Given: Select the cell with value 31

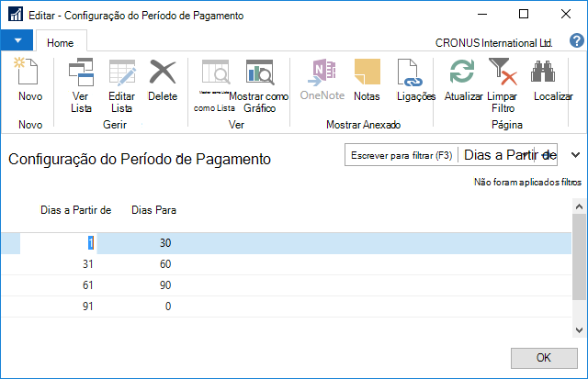Looking at the screenshot, I should [x=88, y=264].
